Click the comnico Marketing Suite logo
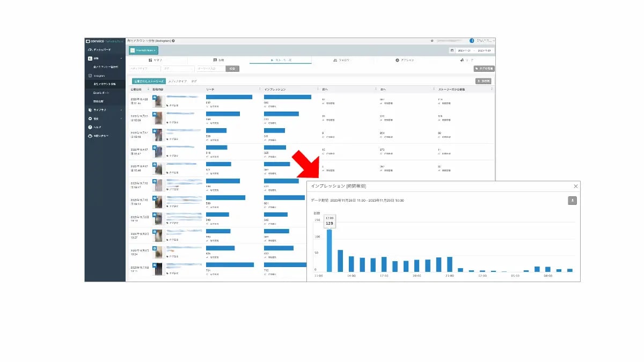Image resolution: width=644 pixels, height=362 pixels. coord(105,41)
